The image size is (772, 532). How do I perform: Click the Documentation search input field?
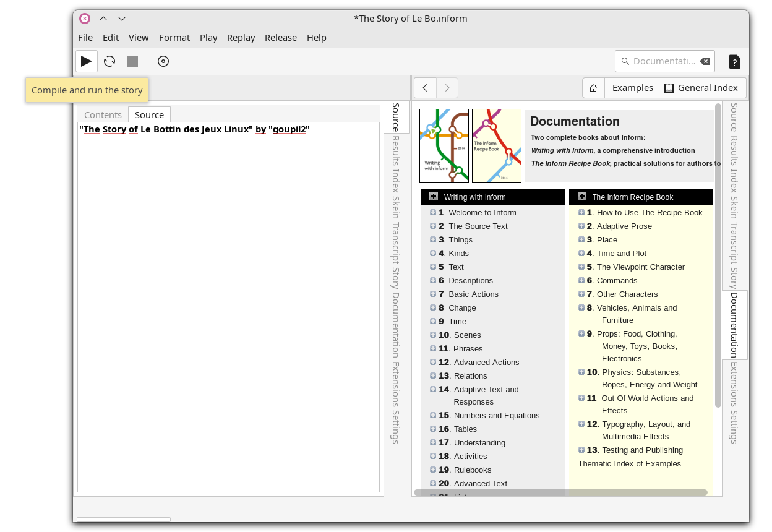663,61
